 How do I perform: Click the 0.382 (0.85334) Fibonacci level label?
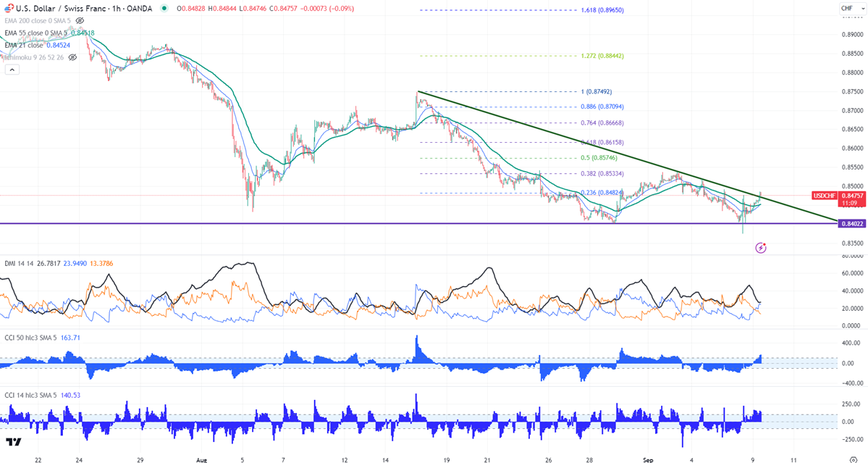pos(602,174)
